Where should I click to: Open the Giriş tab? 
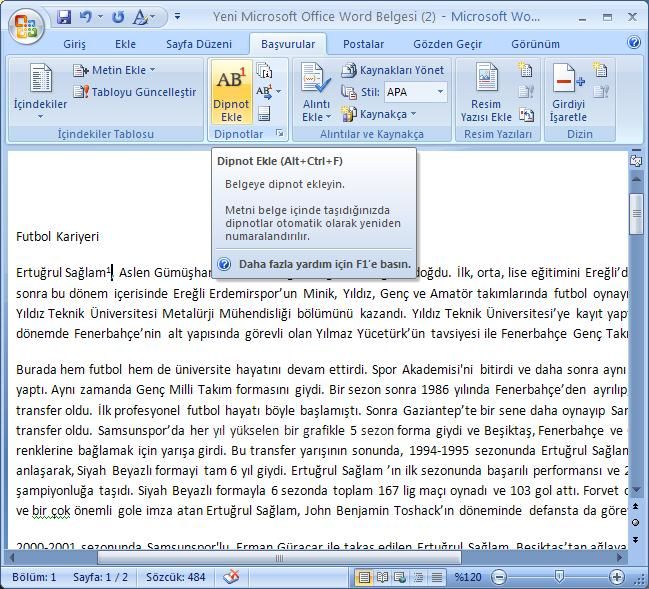point(75,44)
